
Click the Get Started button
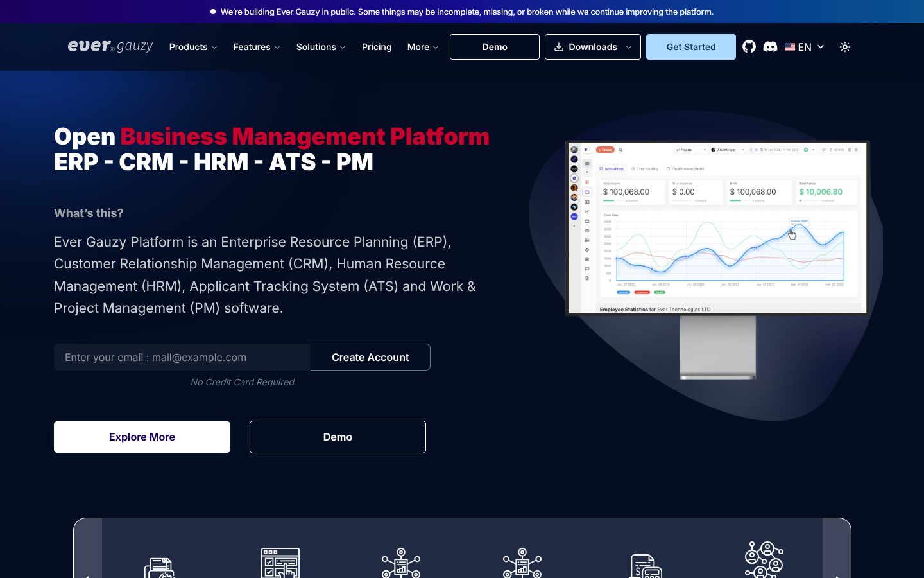(x=691, y=47)
